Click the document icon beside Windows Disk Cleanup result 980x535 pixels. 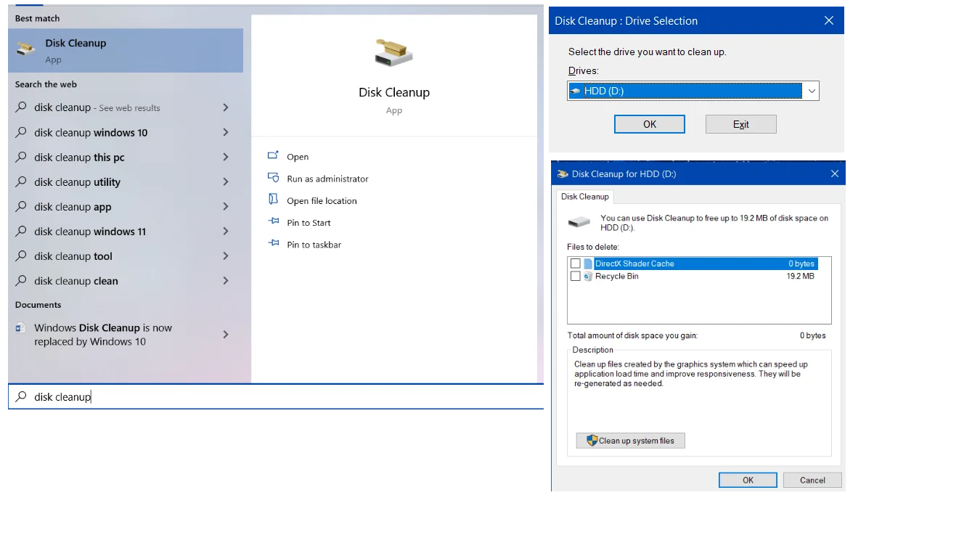(x=20, y=328)
